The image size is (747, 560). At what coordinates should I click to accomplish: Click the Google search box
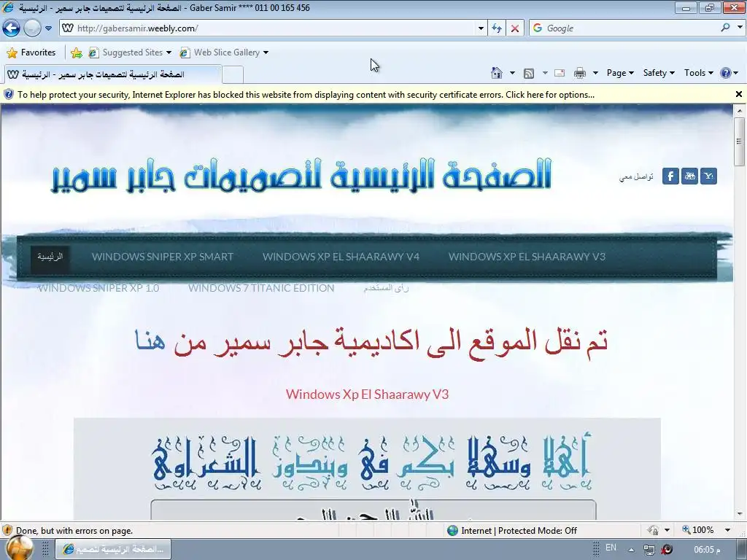coord(624,28)
